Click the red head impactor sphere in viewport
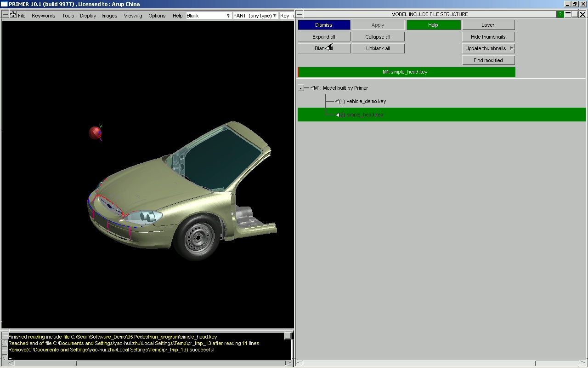 point(95,133)
